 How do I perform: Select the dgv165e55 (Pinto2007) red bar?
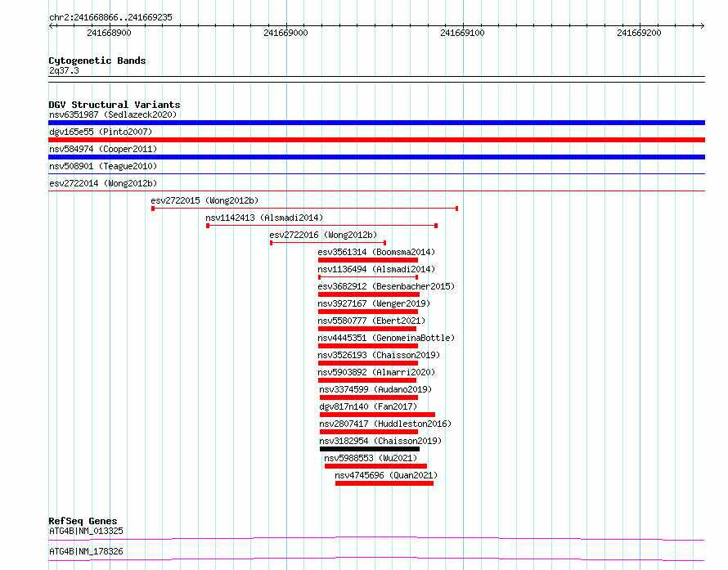click(376, 140)
